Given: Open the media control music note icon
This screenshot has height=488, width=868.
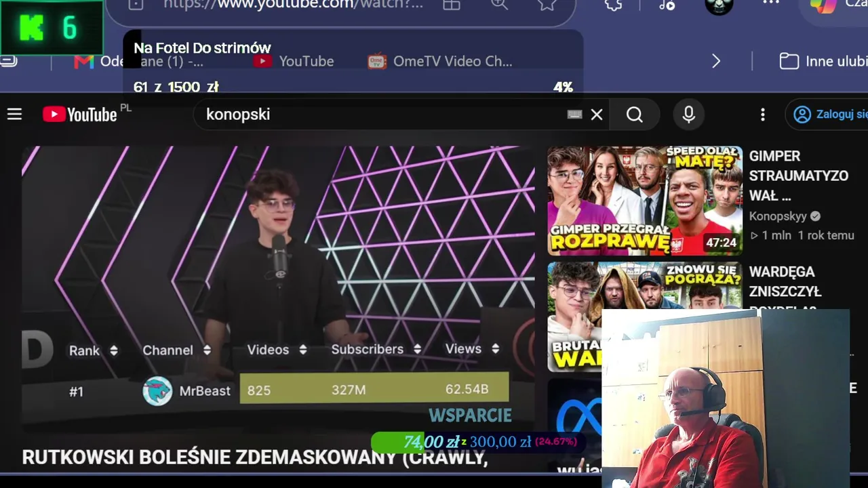Looking at the screenshot, I should tap(667, 5).
